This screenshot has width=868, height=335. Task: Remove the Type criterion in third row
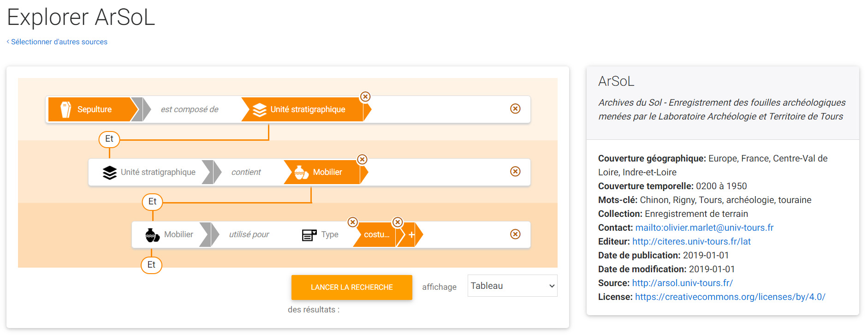click(352, 222)
